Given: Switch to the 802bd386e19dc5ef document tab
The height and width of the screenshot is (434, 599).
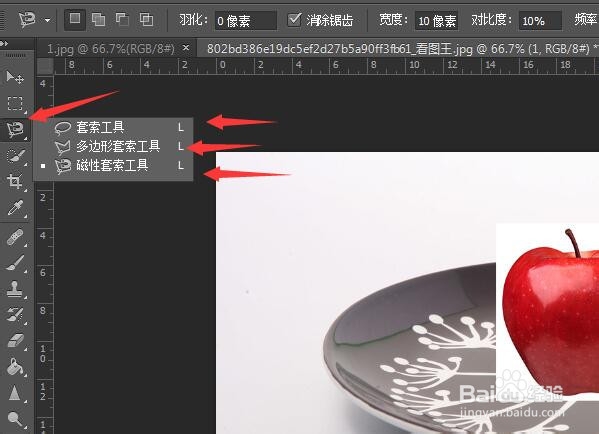Looking at the screenshot, I should [397, 49].
